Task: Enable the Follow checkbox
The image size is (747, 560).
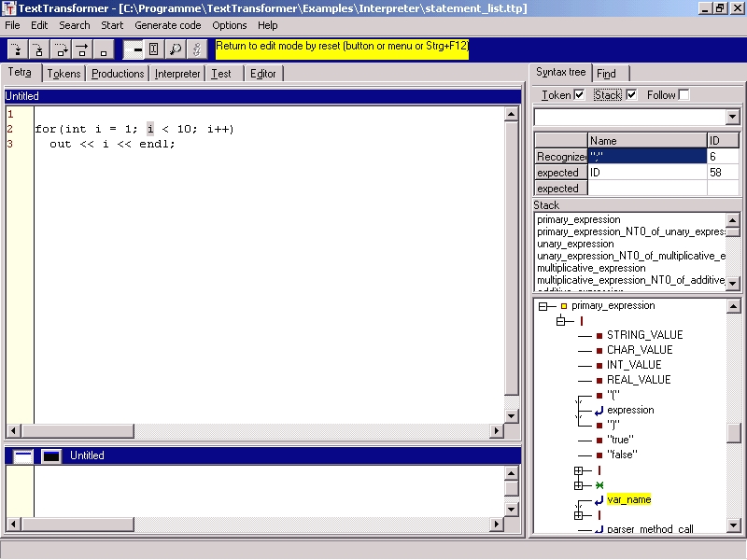Action: click(684, 95)
